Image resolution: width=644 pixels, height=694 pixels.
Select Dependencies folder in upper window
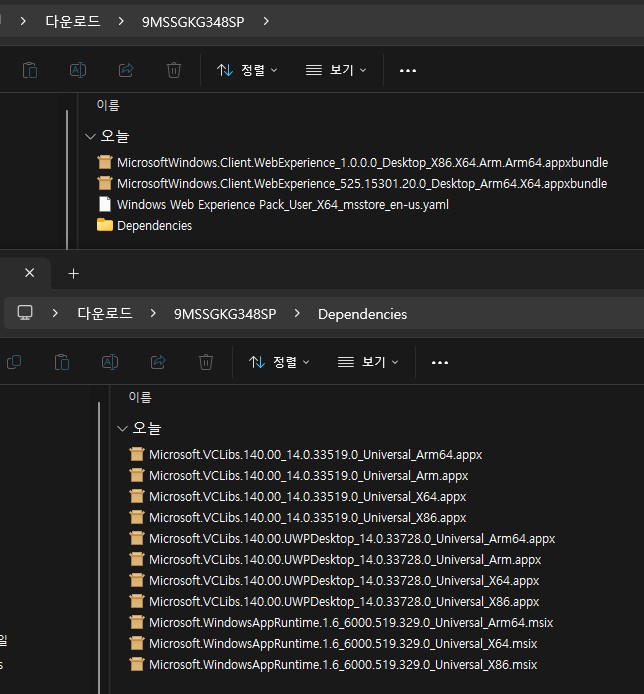point(145,226)
